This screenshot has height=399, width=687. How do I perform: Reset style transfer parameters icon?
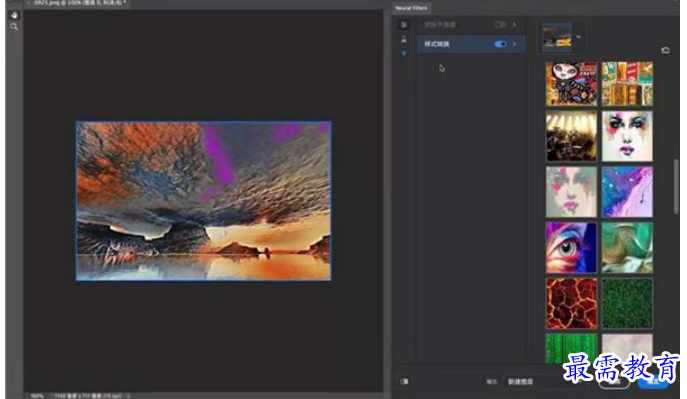click(x=665, y=50)
